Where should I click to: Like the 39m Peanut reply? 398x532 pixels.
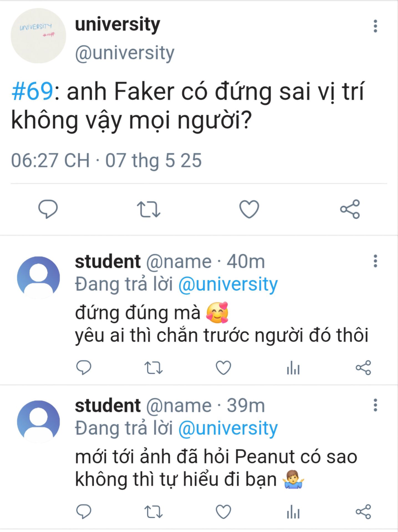pos(223,511)
